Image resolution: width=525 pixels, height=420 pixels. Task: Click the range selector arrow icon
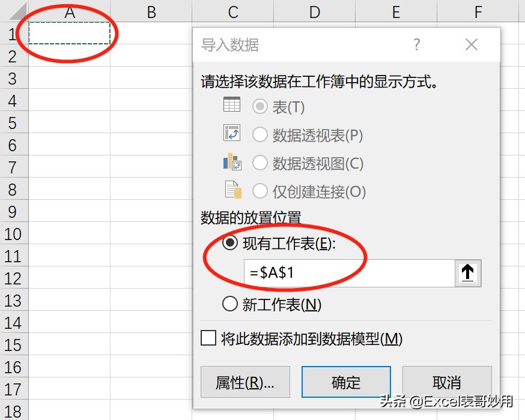tap(468, 273)
